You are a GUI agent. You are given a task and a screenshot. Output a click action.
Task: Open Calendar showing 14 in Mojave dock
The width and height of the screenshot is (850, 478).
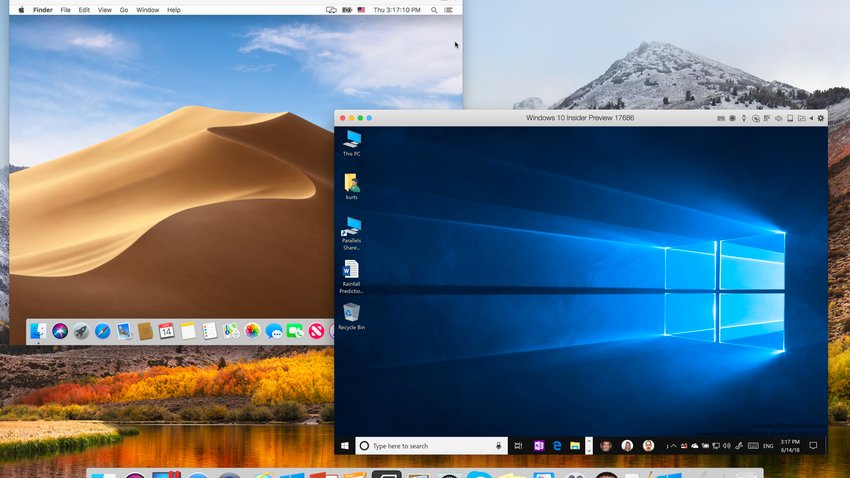pyautogui.click(x=166, y=331)
